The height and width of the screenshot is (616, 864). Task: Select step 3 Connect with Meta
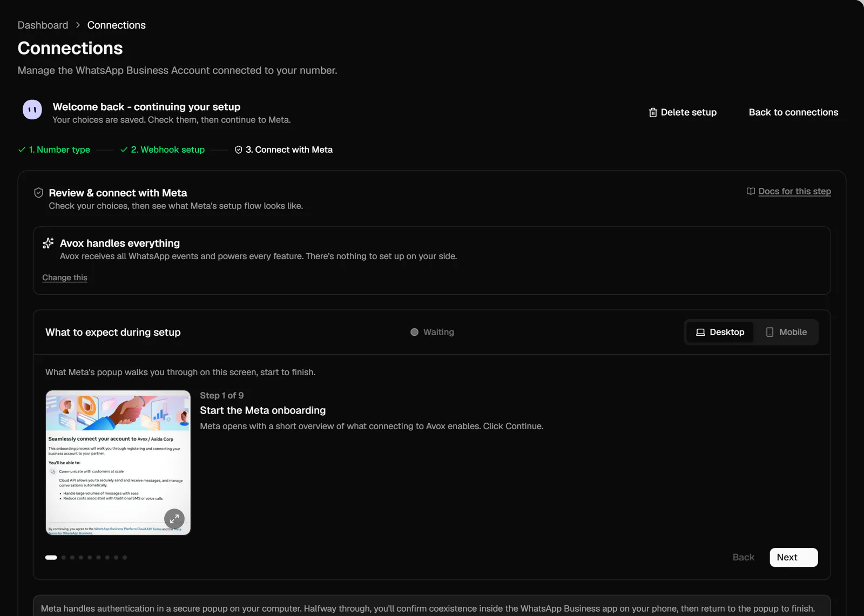pyautogui.click(x=284, y=150)
